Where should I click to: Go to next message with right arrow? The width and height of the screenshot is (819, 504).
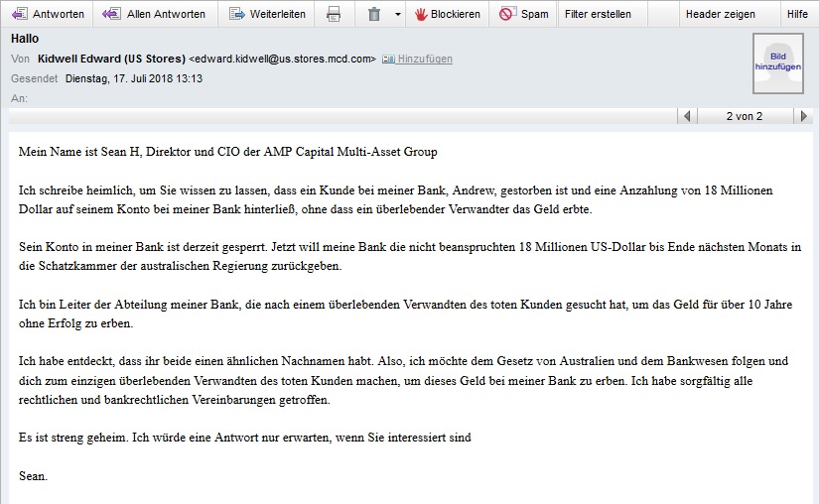tap(803, 116)
